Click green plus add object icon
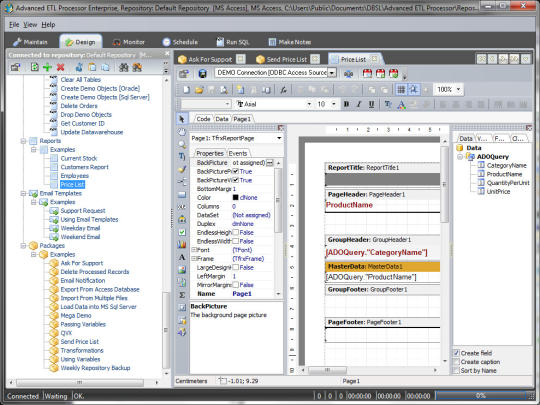540x405 pixels. pos(47,67)
